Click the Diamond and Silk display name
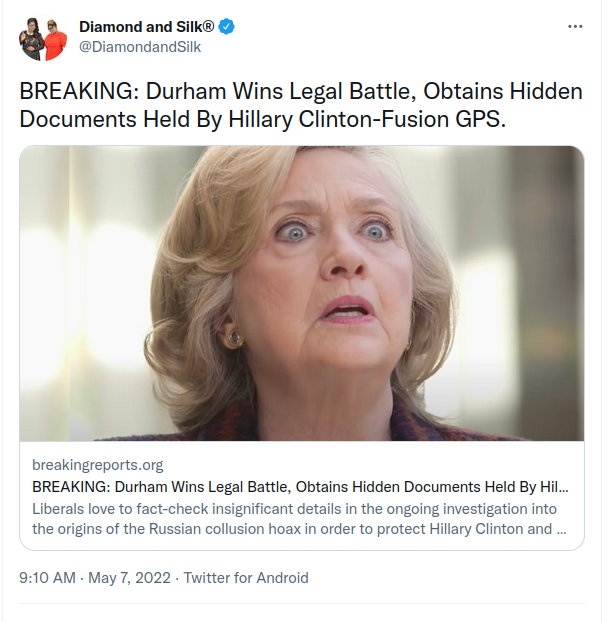 (x=146, y=27)
